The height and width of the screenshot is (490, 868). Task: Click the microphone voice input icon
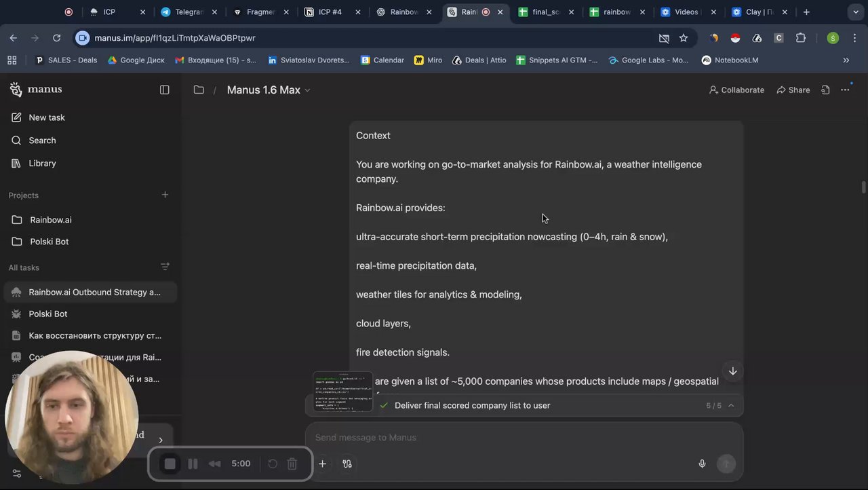[x=702, y=464]
